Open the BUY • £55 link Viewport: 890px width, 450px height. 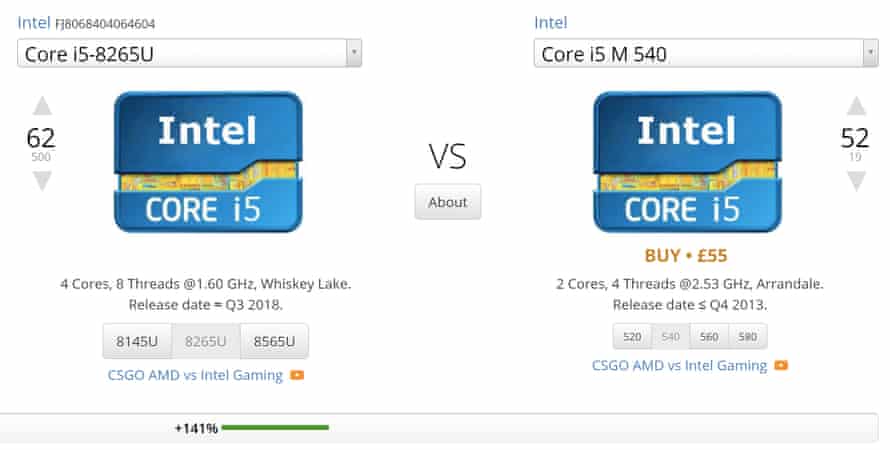click(x=685, y=255)
